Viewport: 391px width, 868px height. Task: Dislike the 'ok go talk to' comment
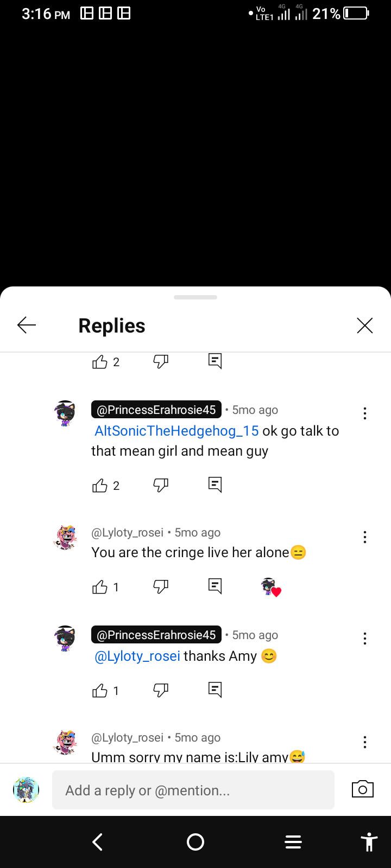[161, 485]
